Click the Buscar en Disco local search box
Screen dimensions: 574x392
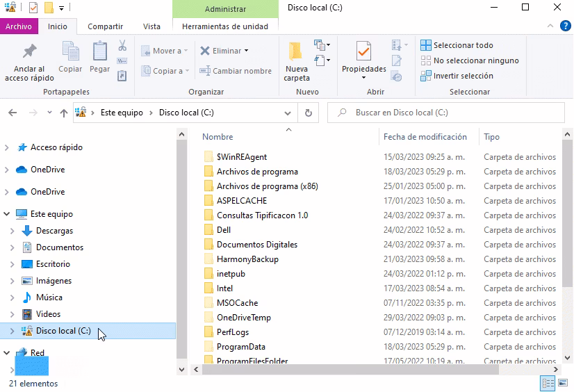(446, 113)
